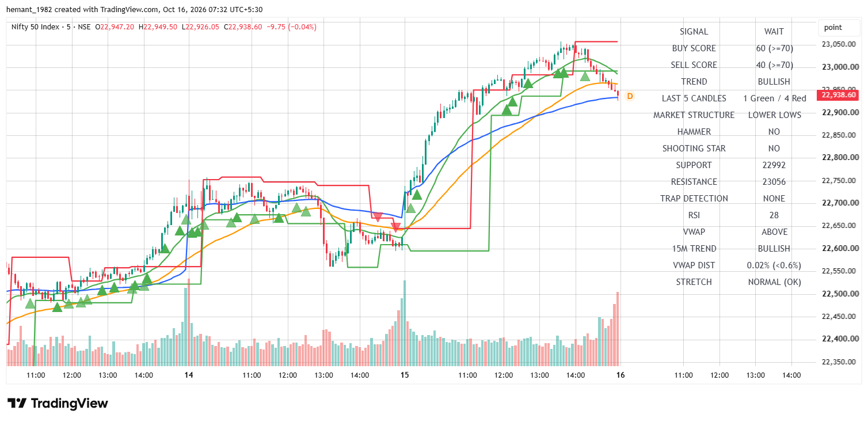Click the support value 22992
The height and width of the screenshot is (422, 868).
tap(774, 165)
